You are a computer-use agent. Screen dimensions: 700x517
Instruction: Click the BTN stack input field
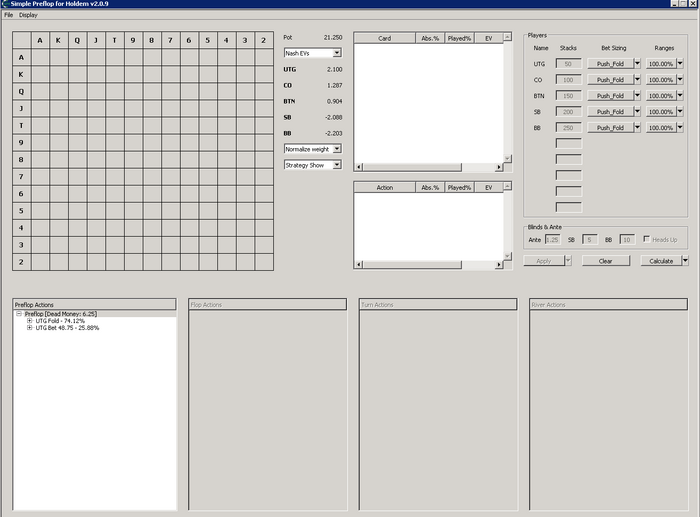568,96
